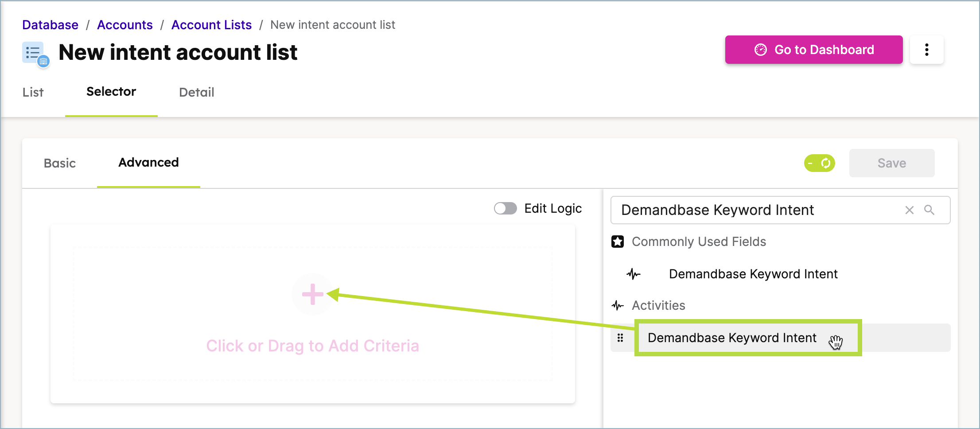
Task: Open the three-dot more options menu
Action: click(926, 50)
